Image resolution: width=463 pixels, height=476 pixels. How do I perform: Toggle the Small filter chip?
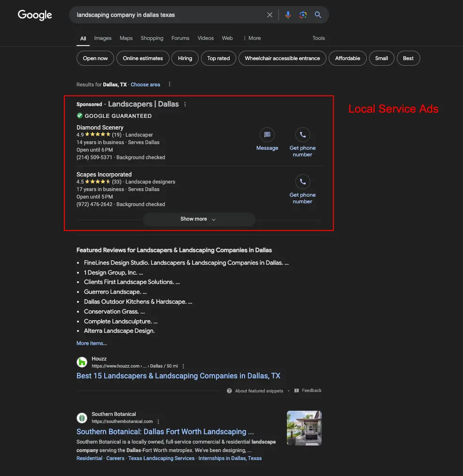382,58
